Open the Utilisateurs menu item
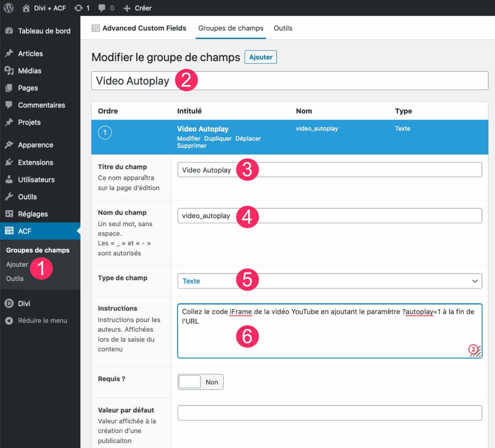 (36, 179)
